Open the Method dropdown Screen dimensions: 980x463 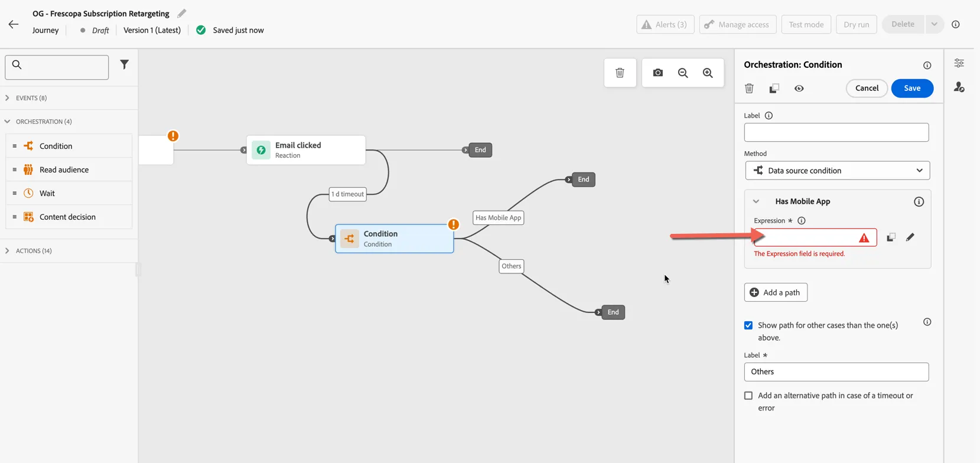[x=837, y=171]
